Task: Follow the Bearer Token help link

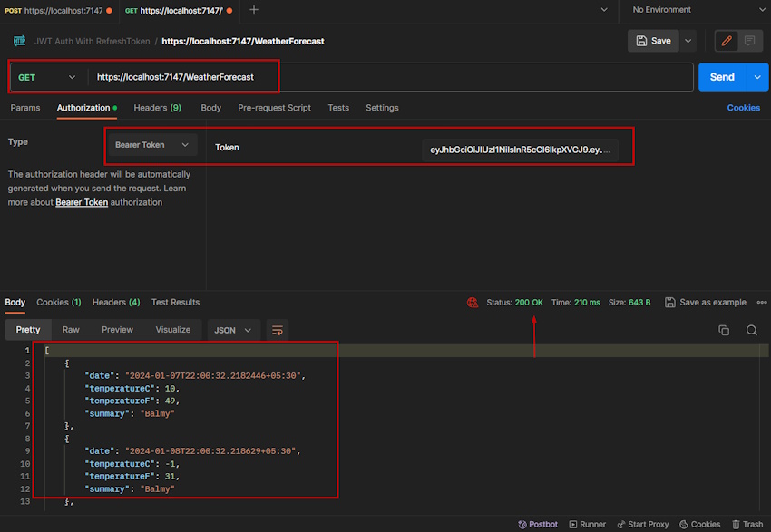Action: coord(82,202)
